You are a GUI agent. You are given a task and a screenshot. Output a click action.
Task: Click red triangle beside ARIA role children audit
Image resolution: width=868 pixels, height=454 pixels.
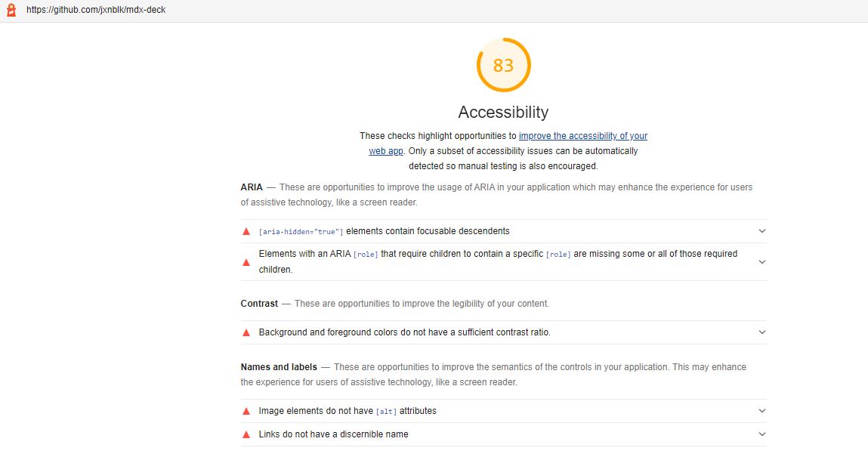(246, 262)
